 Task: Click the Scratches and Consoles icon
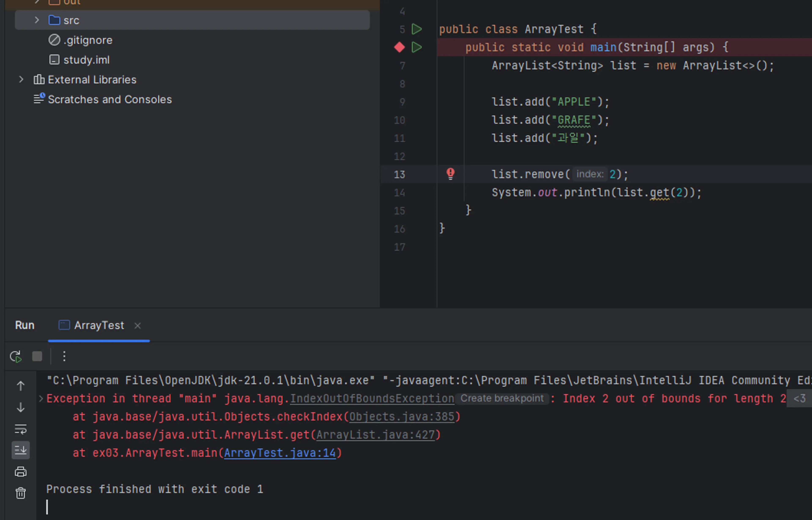coord(39,99)
